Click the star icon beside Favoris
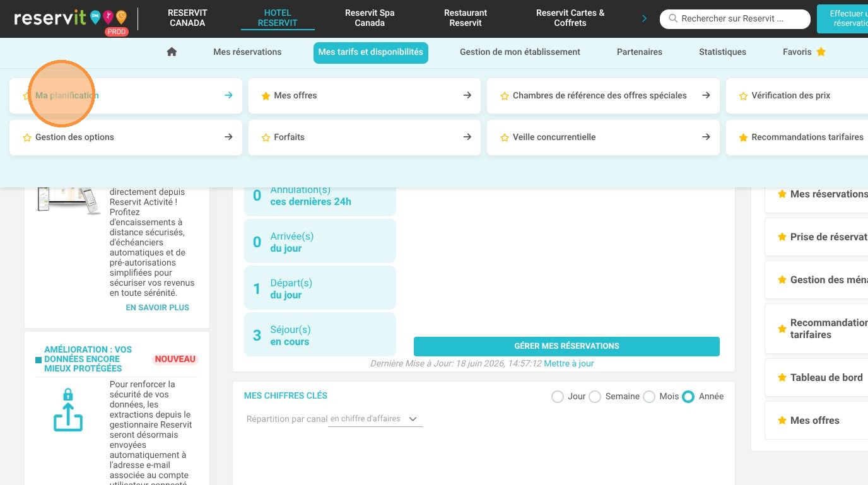Screen dimensions: 868x485 [x=821, y=52]
